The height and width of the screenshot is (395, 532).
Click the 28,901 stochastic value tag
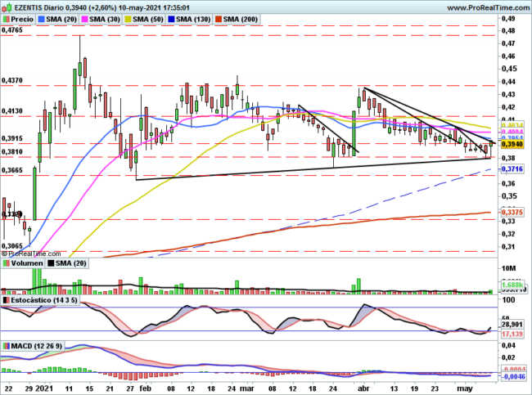512,325
